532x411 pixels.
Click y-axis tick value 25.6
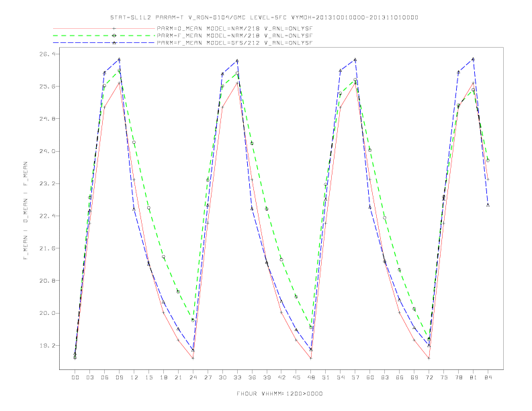pyautogui.click(x=47, y=87)
